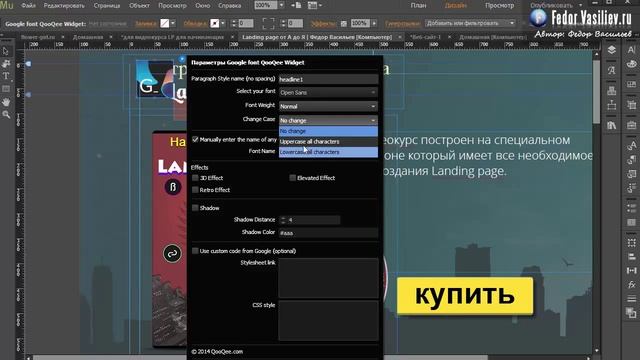The image size is (640, 360).
Task: Enable the 3D Effect checkbox
Action: tap(195, 178)
